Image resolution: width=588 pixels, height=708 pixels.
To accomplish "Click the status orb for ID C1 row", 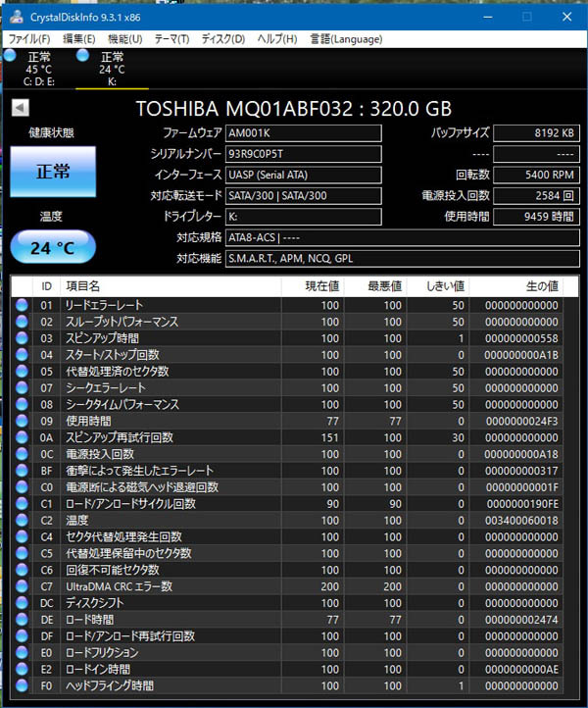I will coord(22,504).
